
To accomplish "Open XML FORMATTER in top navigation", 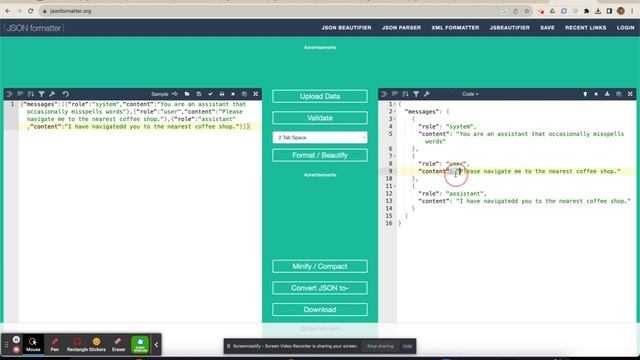I will [455, 28].
